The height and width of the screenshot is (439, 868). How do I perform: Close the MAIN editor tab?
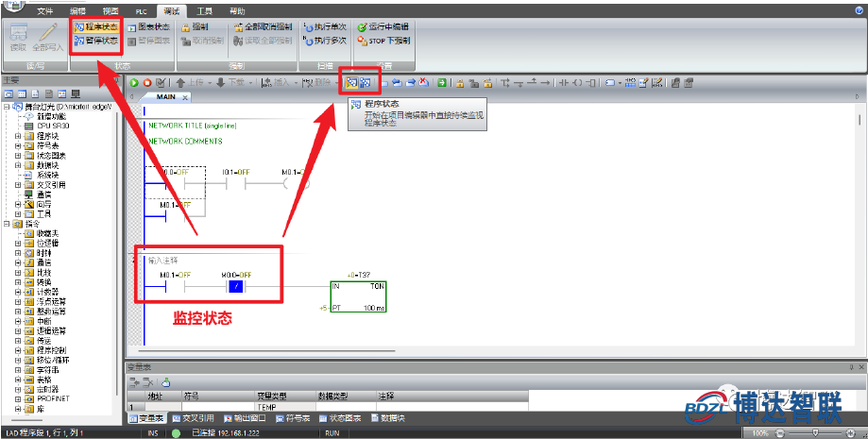click(x=185, y=97)
